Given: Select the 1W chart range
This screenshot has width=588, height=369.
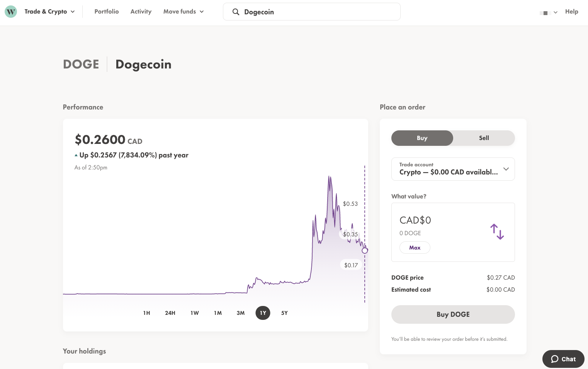Looking at the screenshot, I should (195, 313).
